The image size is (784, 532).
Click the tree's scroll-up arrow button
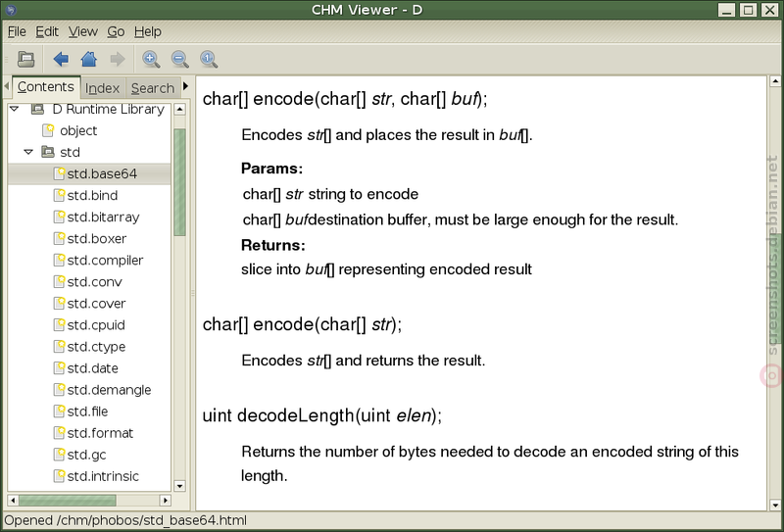179,109
